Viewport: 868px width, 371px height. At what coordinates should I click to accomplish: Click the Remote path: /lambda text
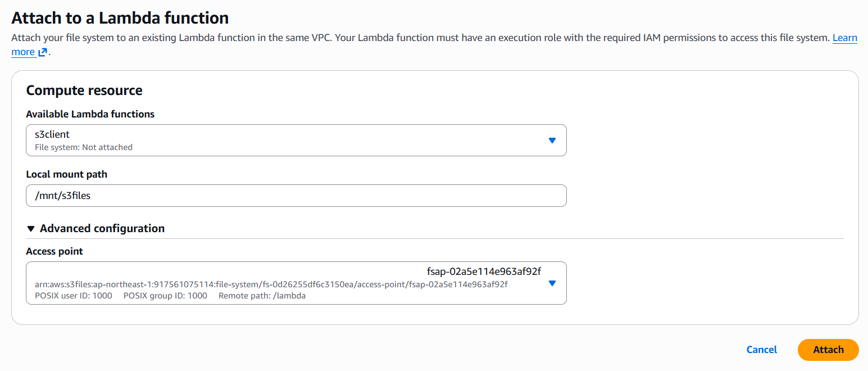262,296
